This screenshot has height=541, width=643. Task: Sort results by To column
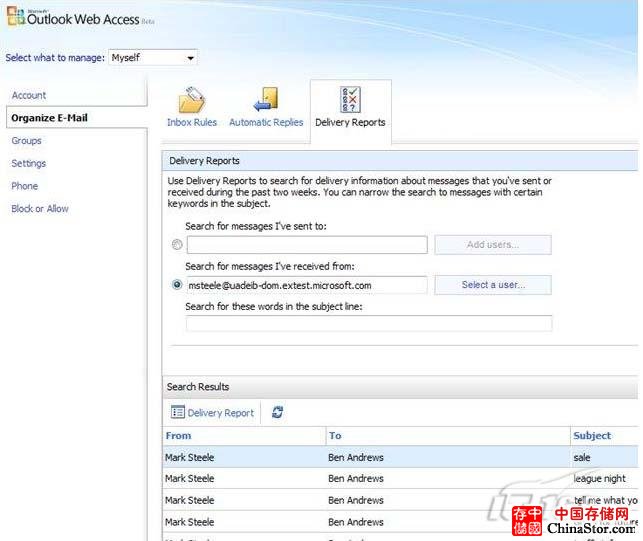(x=448, y=436)
